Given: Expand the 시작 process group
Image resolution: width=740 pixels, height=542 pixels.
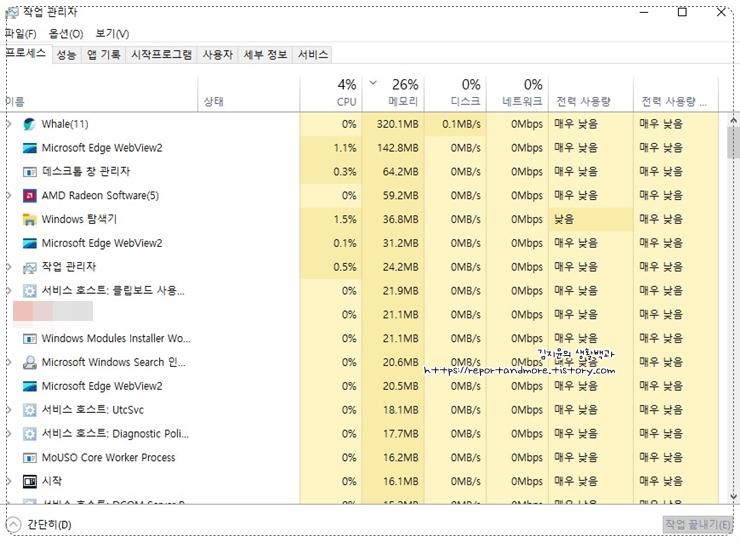Looking at the screenshot, I should [x=8, y=481].
